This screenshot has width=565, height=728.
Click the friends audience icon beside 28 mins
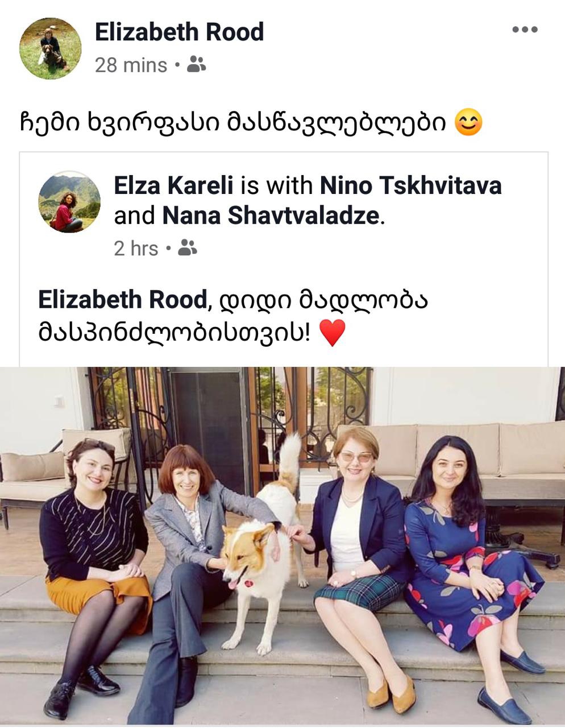[x=196, y=64]
